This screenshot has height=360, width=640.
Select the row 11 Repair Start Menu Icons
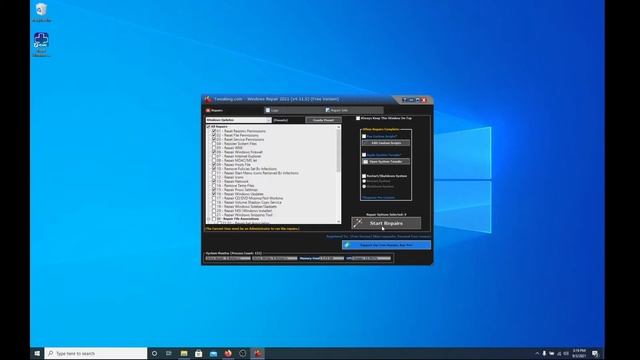(x=257, y=173)
